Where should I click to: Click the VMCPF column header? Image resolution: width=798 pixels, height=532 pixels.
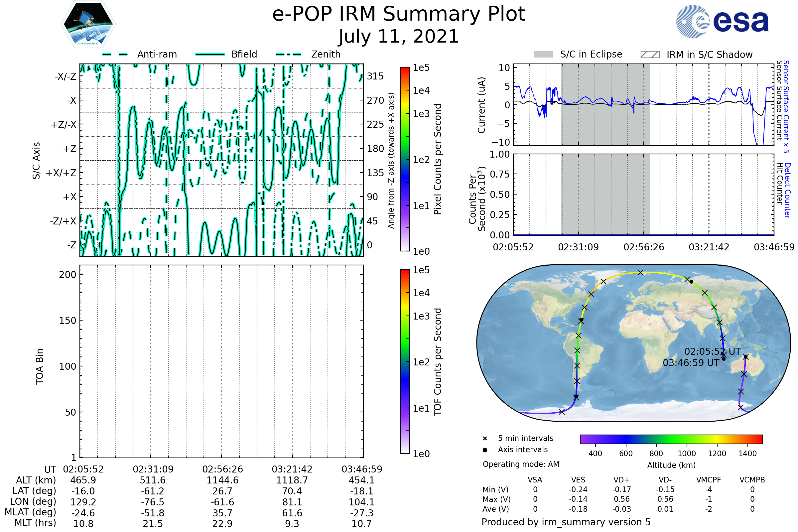pyautogui.click(x=709, y=480)
